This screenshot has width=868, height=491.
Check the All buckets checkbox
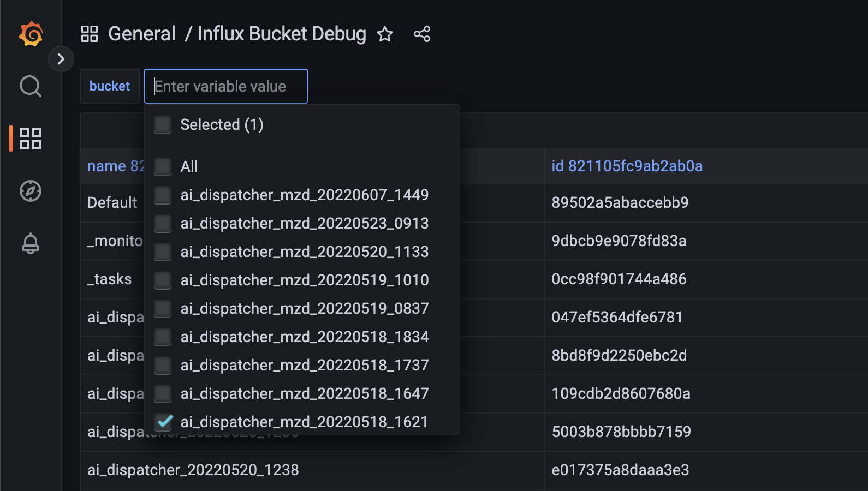pyautogui.click(x=163, y=167)
